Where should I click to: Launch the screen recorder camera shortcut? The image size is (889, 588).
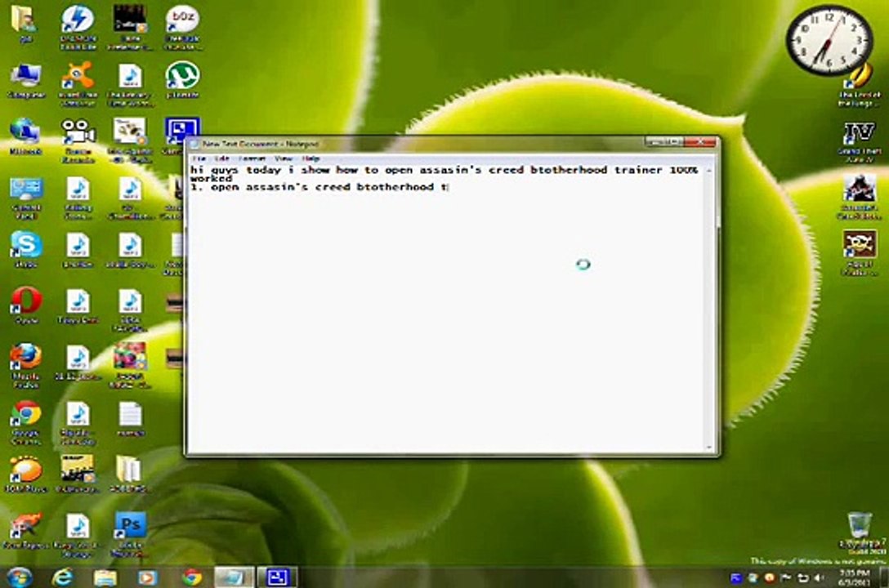pos(78,140)
